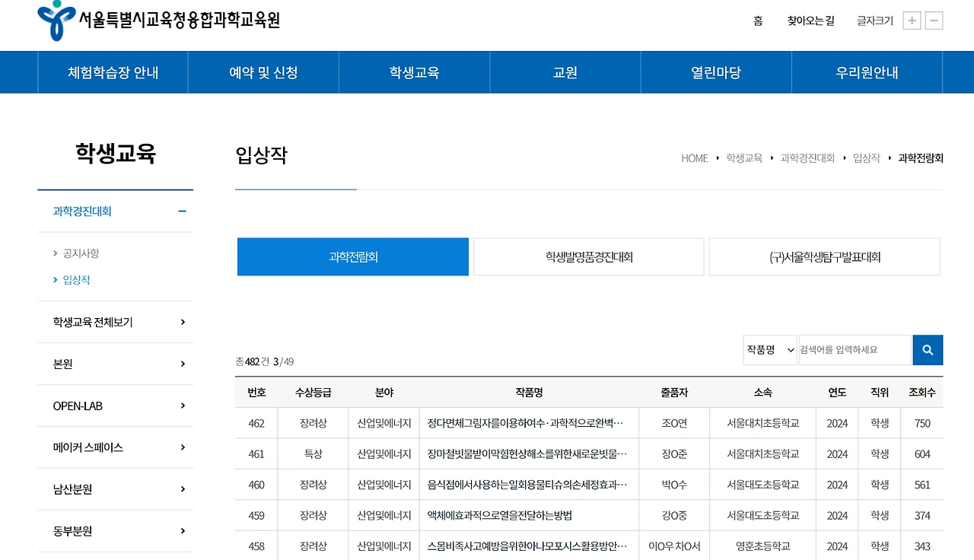Open 우리원안내 main menu
Viewport: 974px width, 560px height.
(867, 72)
